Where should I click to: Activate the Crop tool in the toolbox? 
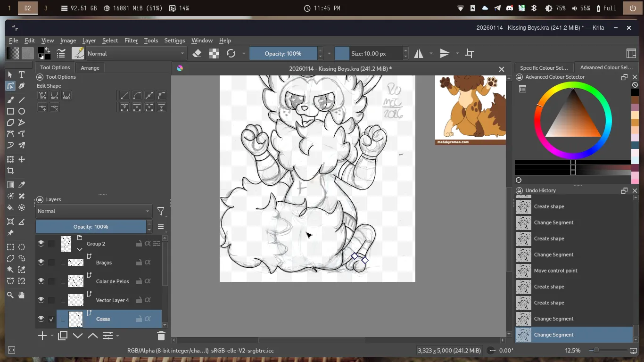click(x=10, y=171)
